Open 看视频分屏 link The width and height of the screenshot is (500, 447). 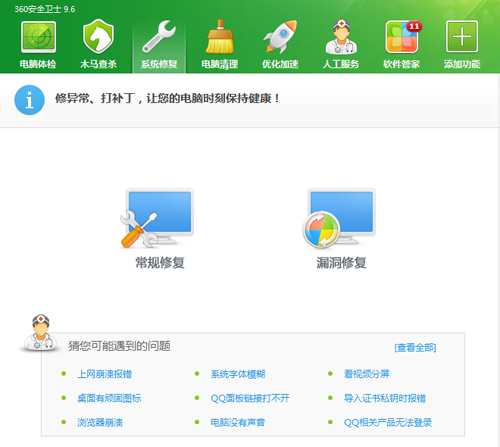367,374
